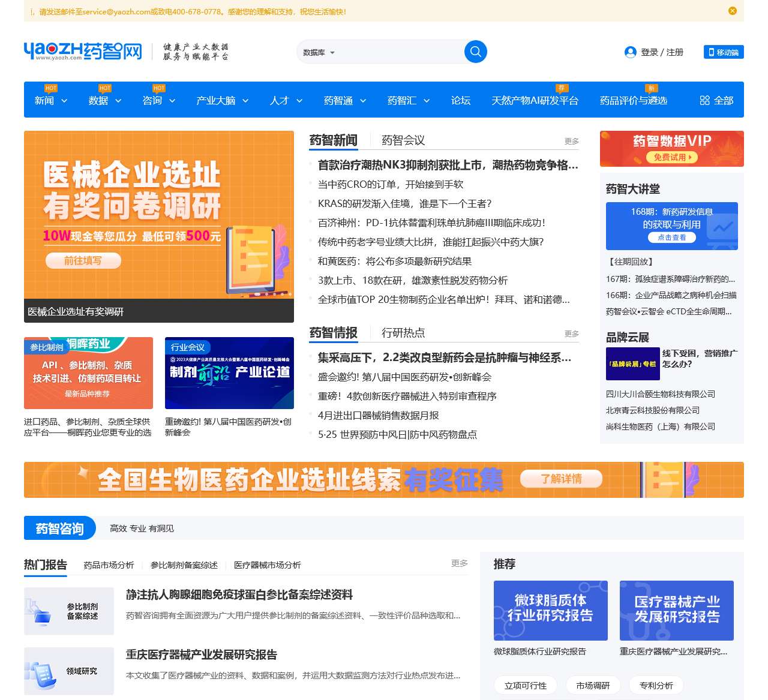Click the 免费试用 VIP button

672,157
